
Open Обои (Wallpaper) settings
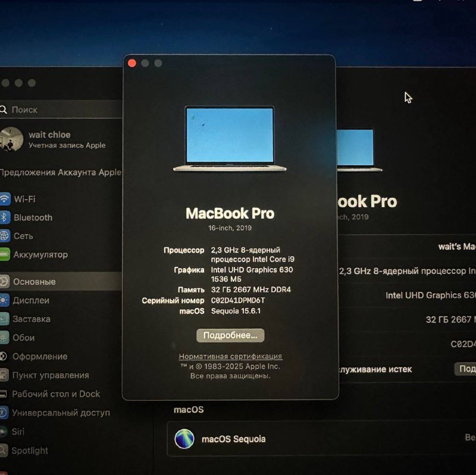(x=24, y=338)
